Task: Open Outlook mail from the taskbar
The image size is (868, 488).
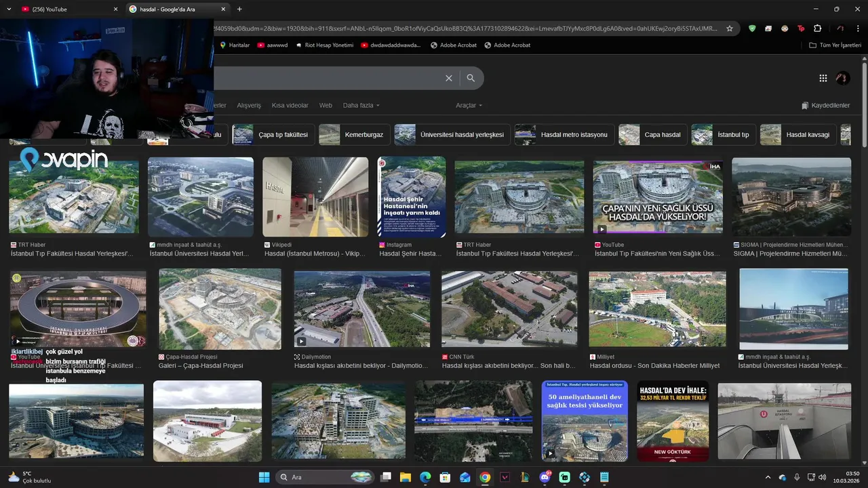Action: tap(465, 477)
